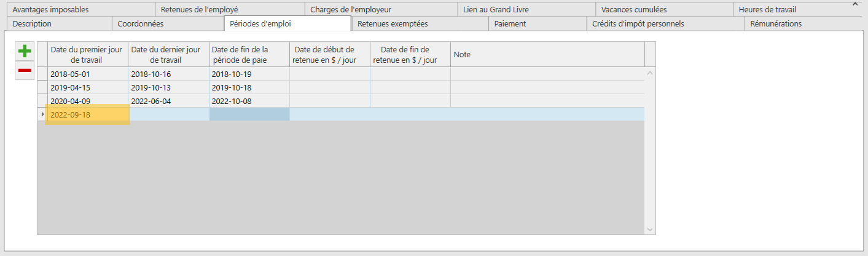Switch to the Coordonnées tab
Screen dimensions: 868x256
(168, 24)
